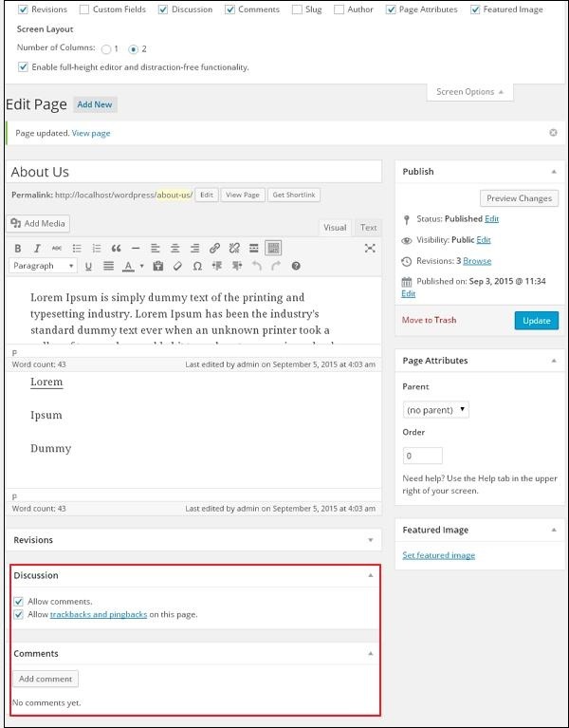The image size is (569, 728).
Task: Enter distraction-free writing mode
Action: point(370,248)
